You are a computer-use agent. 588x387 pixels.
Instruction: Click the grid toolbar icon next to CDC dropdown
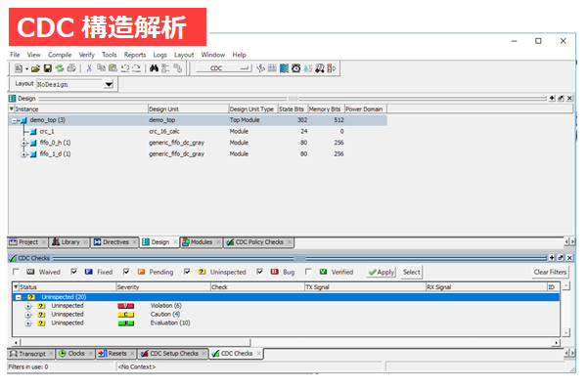pyautogui.click(x=272, y=68)
